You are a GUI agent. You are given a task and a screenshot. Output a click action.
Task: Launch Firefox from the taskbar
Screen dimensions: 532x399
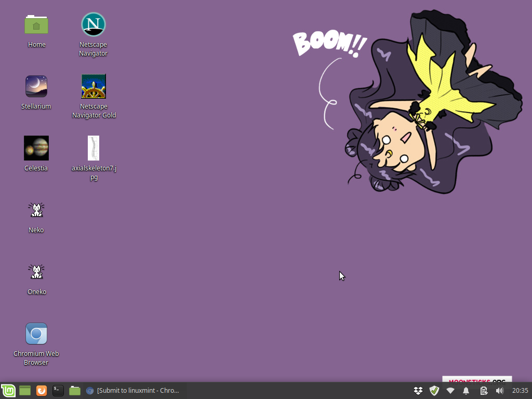41,390
